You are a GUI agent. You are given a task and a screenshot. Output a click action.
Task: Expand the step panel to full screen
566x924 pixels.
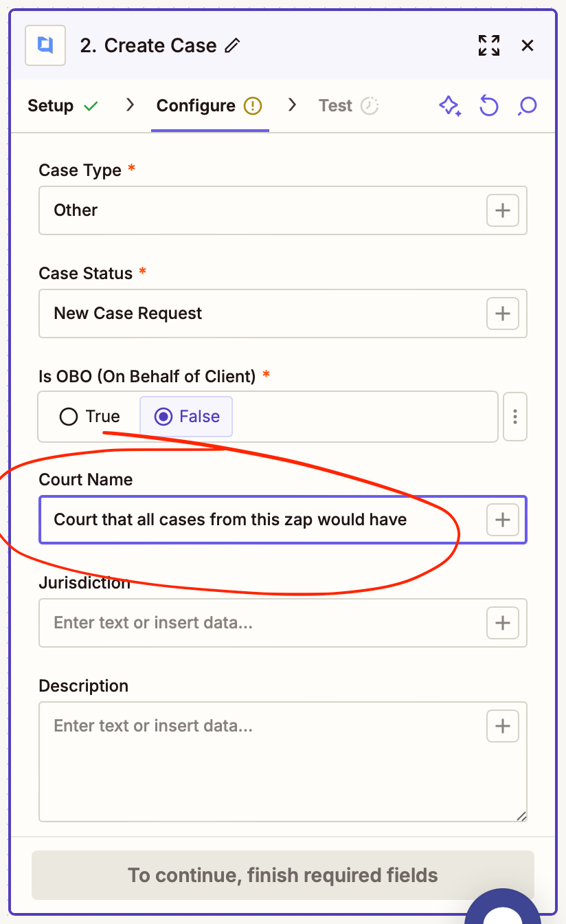pos(489,46)
